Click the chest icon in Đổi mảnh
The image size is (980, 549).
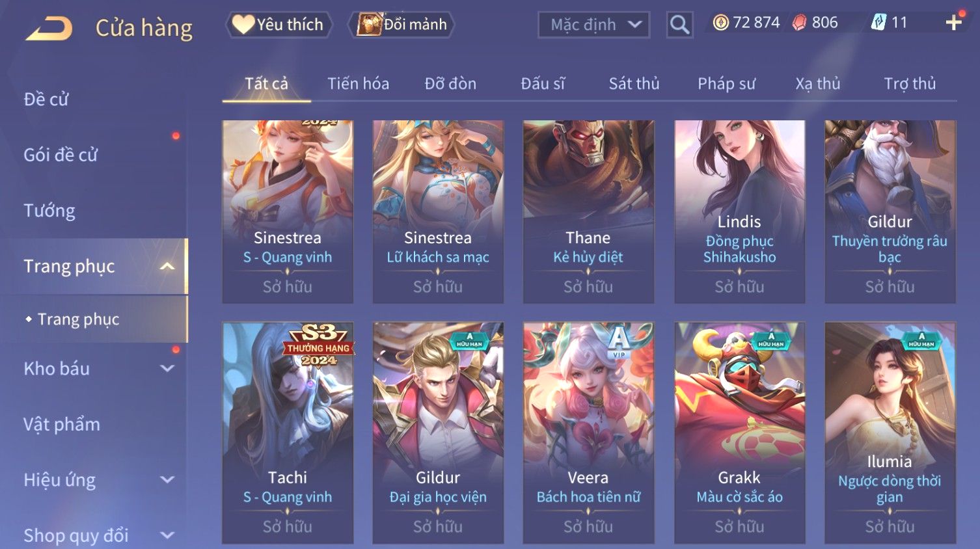[368, 25]
